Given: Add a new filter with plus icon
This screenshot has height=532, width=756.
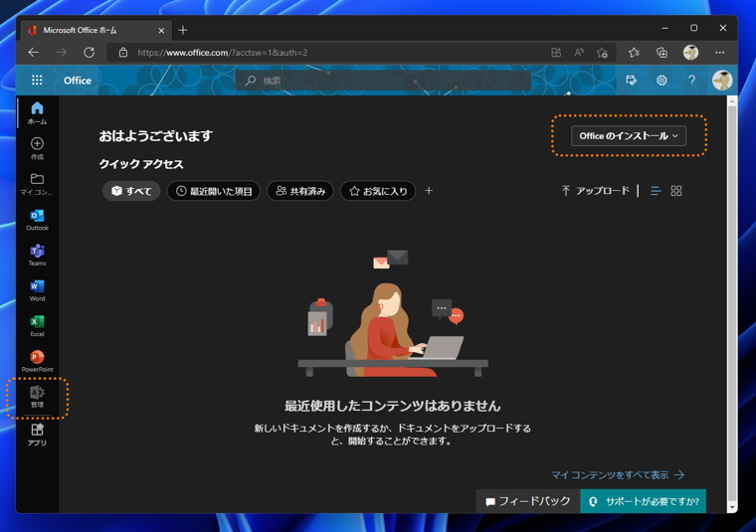Looking at the screenshot, I should (x=429, y=191).
